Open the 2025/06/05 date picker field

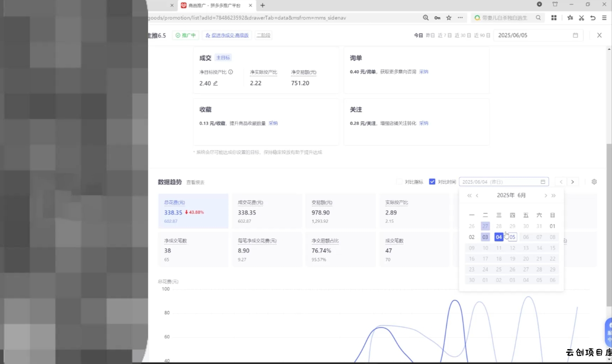pos(538,35)
